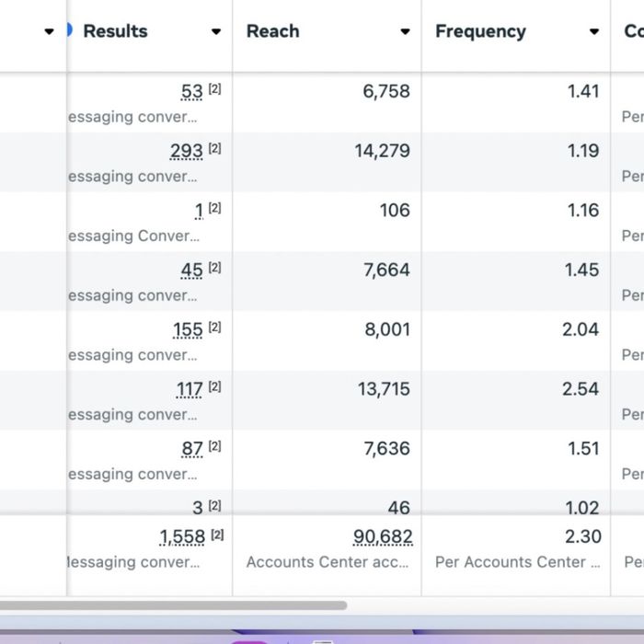Viewport: 644px width, 644px height.
Task: Expand dropdown arrow left of Results column
Action: (49, 31)
